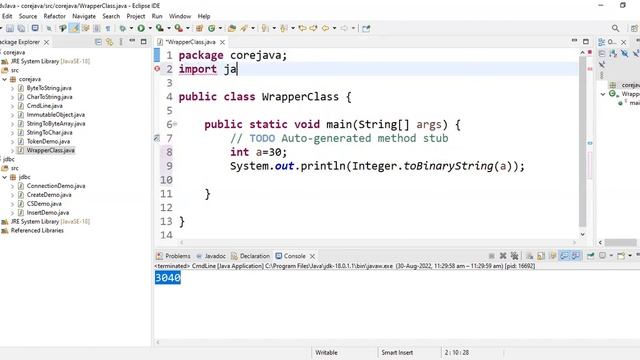The width and height of the screenshot is (640, 360).
Task: Maximize the editor area
Action: point(586,41)
